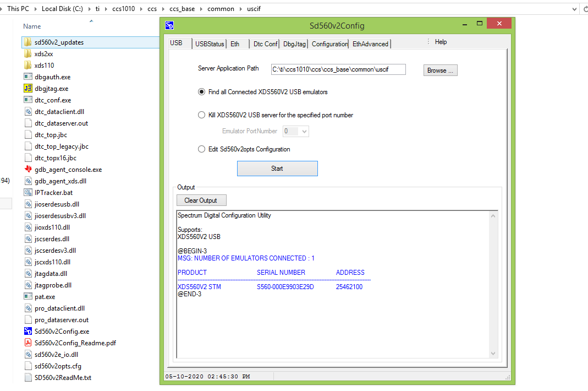Image resolution: width=588 pixels, height=391 pixels.
Task: Click the pro_dataclient.dll file icon
Action: (28, 308)
